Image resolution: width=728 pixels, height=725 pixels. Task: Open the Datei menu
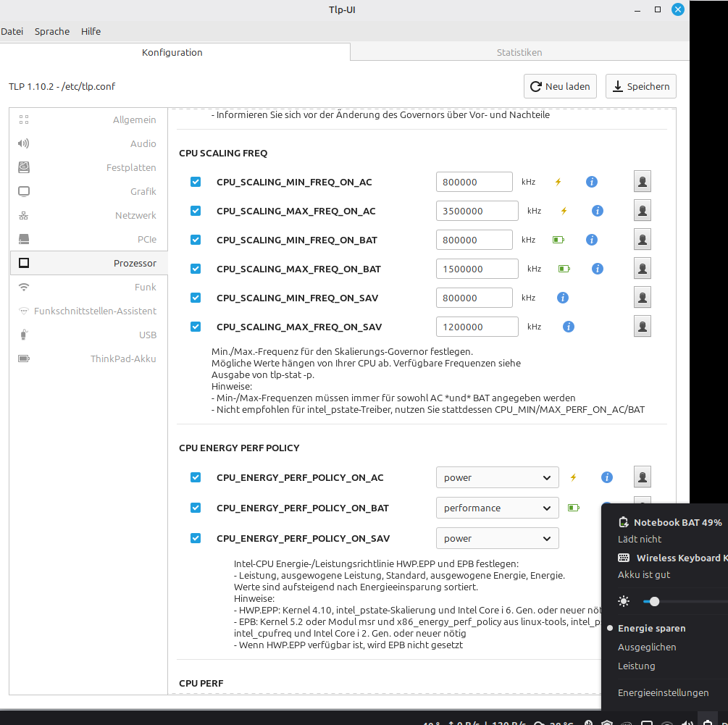12,32
